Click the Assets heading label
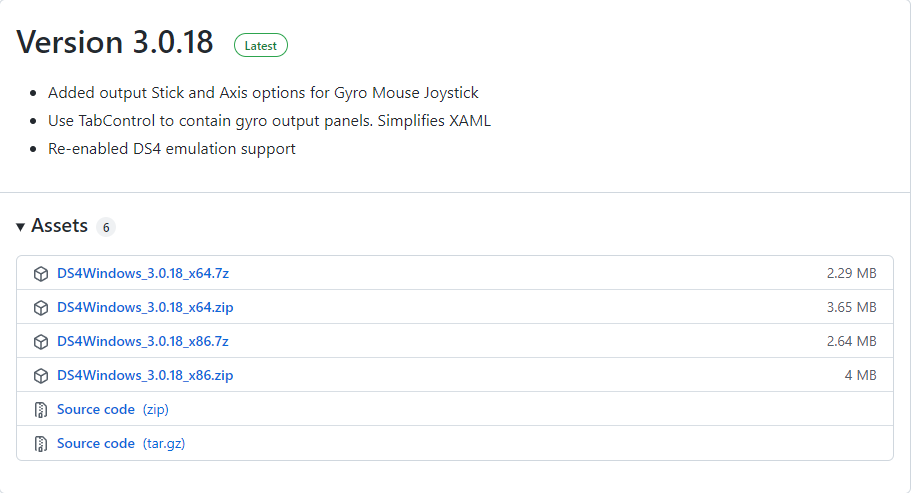This screenshot has height=493, width=911. (60, 225)
